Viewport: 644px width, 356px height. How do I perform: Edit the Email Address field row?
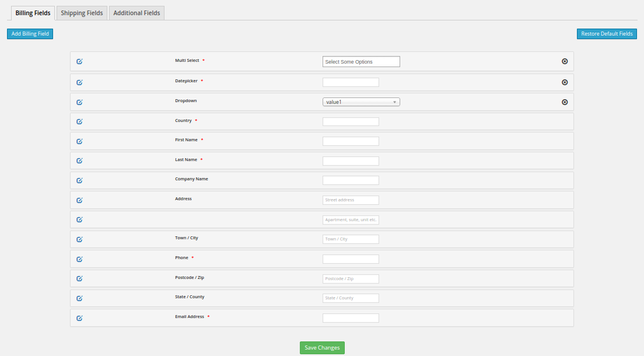coord(79,318)
